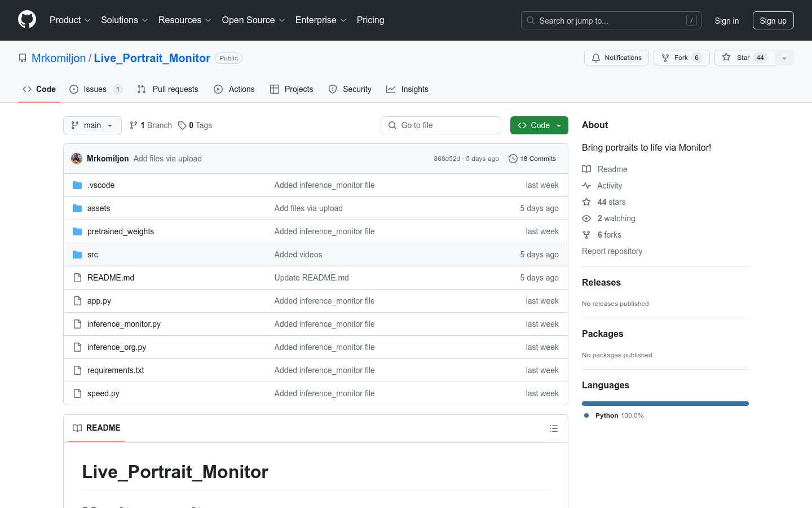Click the search magnifier in top bar
The width and height of the screenshot is (812, 508).
[531, 20]
